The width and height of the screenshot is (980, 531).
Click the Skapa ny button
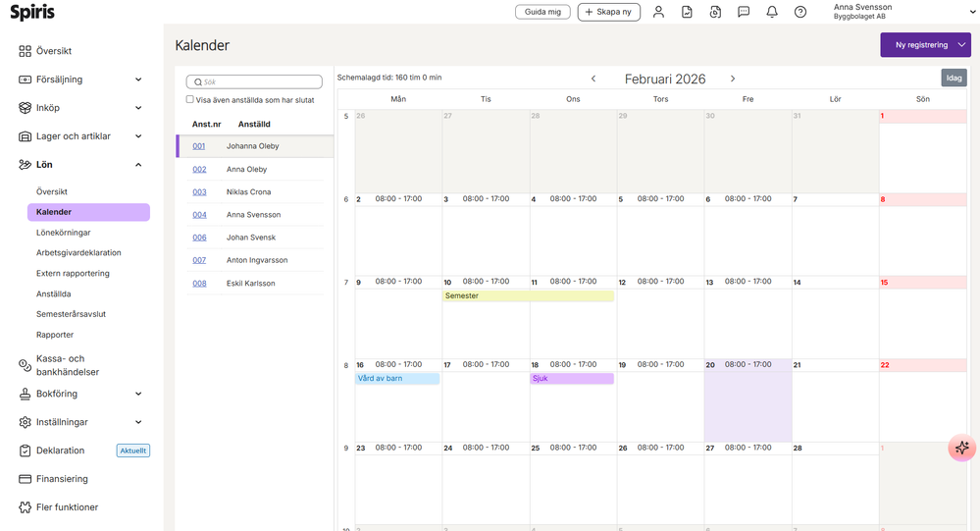click(609, 12)
